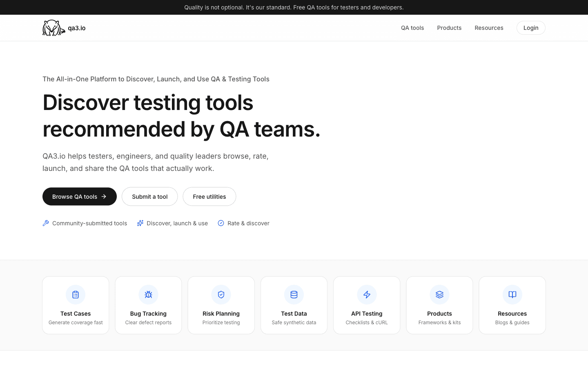Click the 'Quality is not optional' banner text
Screen dimensions: 588x368
point(294,7)
